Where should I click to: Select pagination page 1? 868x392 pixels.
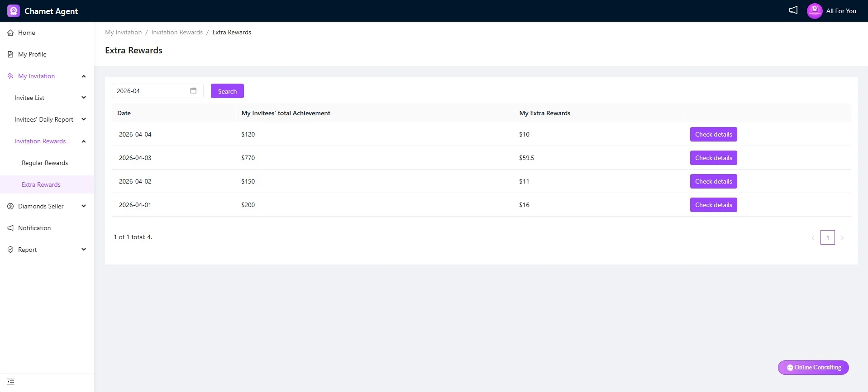tap(827, 237)
